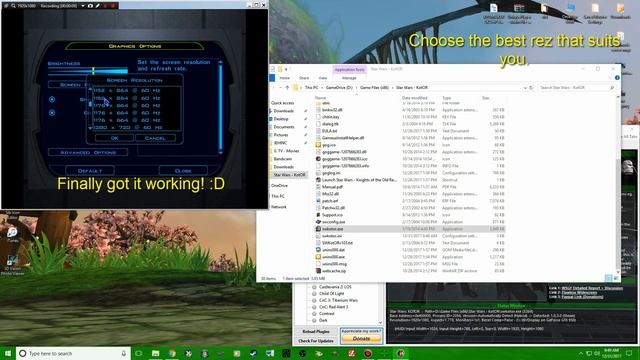Select the GameuxInstallHelper.dll file row
Screen dimensions: 640x360
[410, 138]
